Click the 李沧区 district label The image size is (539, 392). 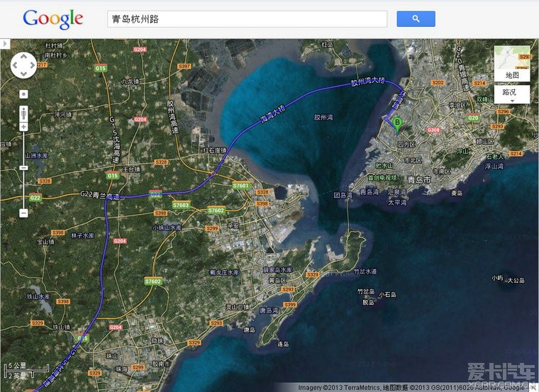pyautogui.click(x=457, y=105)
